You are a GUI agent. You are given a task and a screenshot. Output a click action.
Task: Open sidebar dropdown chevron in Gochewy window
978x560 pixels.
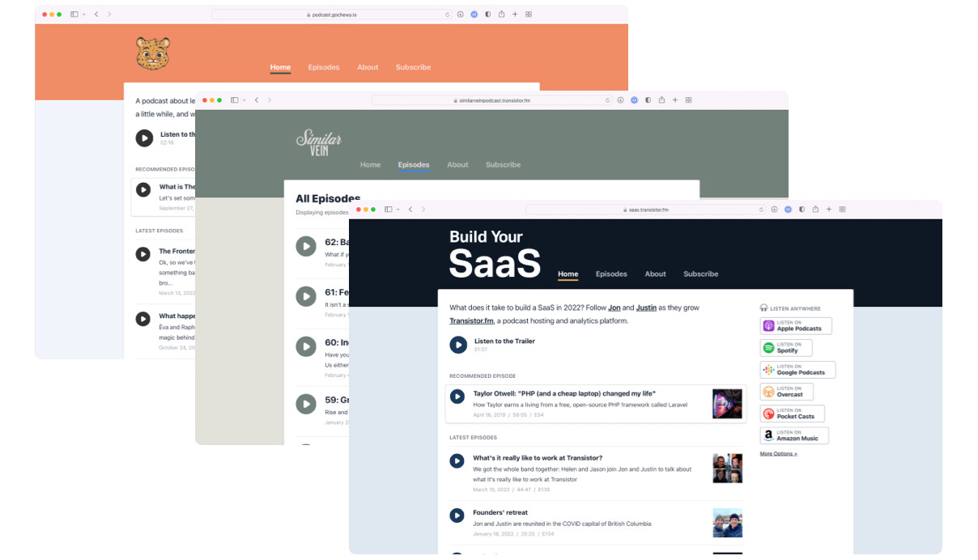tap(83, 15)
